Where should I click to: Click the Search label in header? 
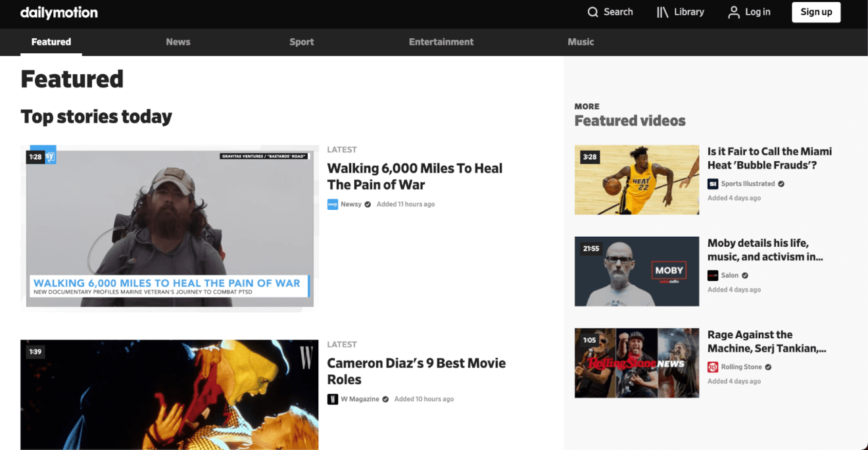coord(618,12)
